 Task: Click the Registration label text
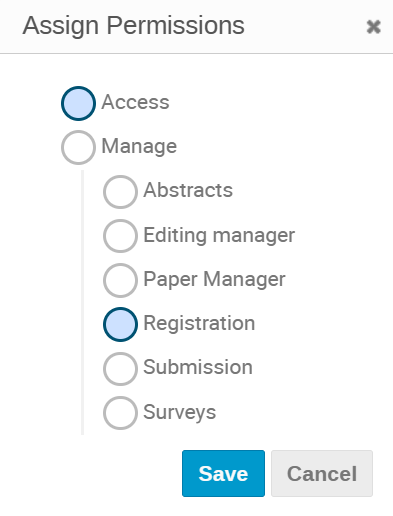tap(199, 323)
